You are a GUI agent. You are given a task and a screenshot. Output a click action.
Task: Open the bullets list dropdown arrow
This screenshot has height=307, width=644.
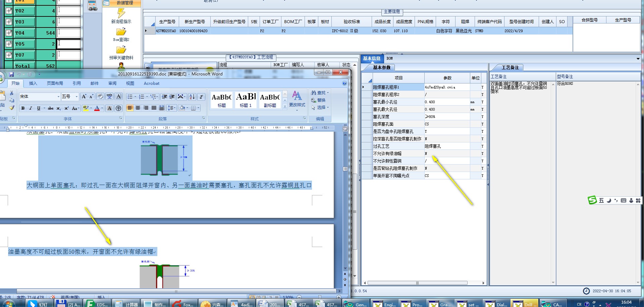[x=135, y=97]
